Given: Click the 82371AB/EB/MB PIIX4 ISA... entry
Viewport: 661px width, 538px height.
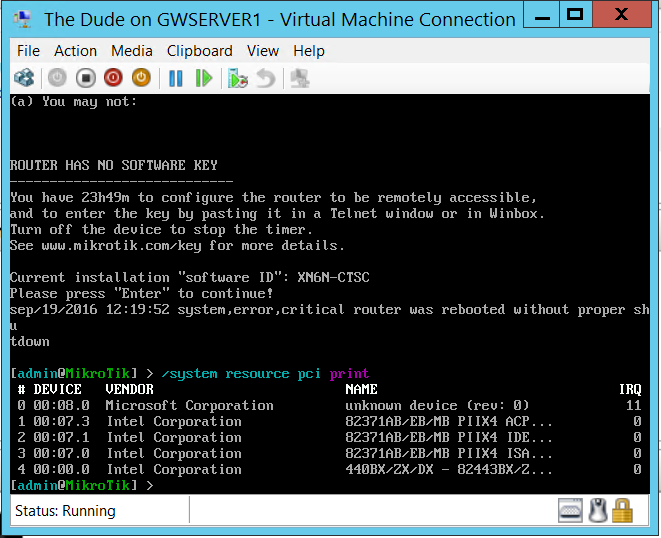Looking at the screenshot, I should [x=449, y=453].
